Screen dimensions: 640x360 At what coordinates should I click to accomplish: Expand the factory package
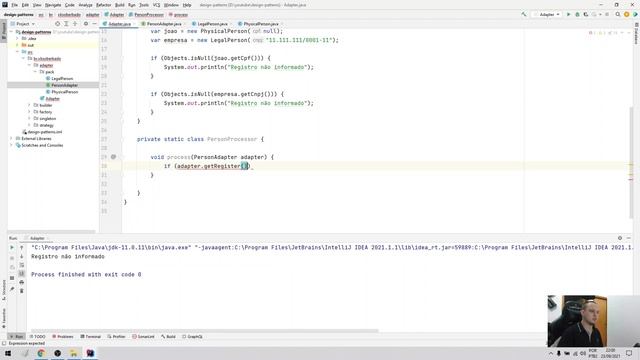pos(29,112)
